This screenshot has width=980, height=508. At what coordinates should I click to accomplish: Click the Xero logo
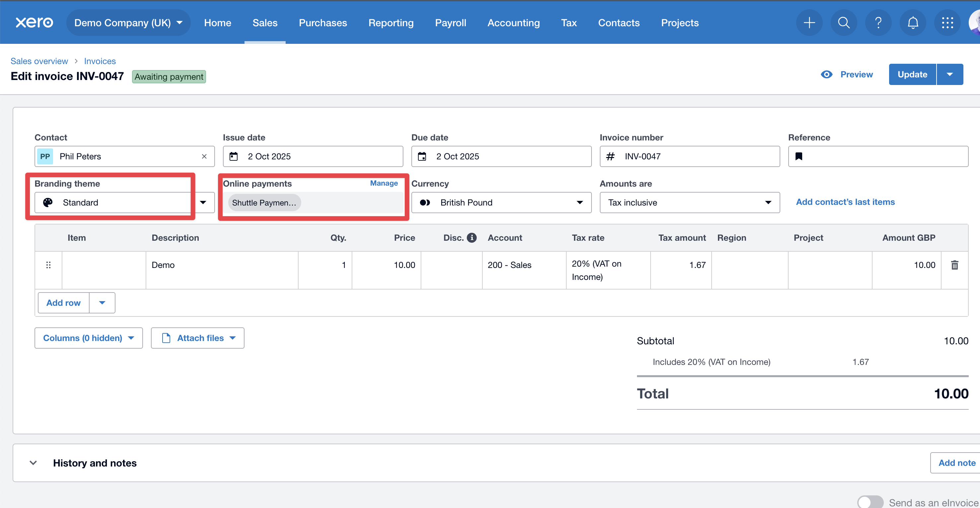[x=34, y=23]
